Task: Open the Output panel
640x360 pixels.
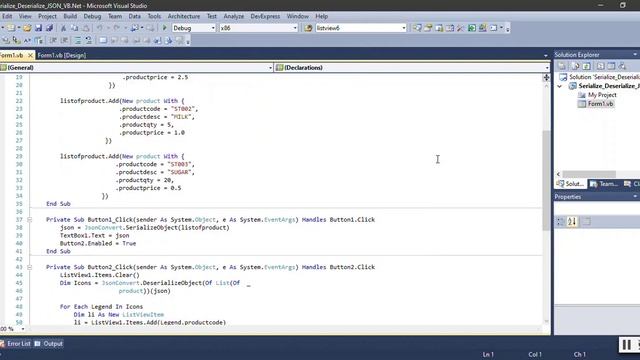Action: pyautogui.click(x=49, y=344)
